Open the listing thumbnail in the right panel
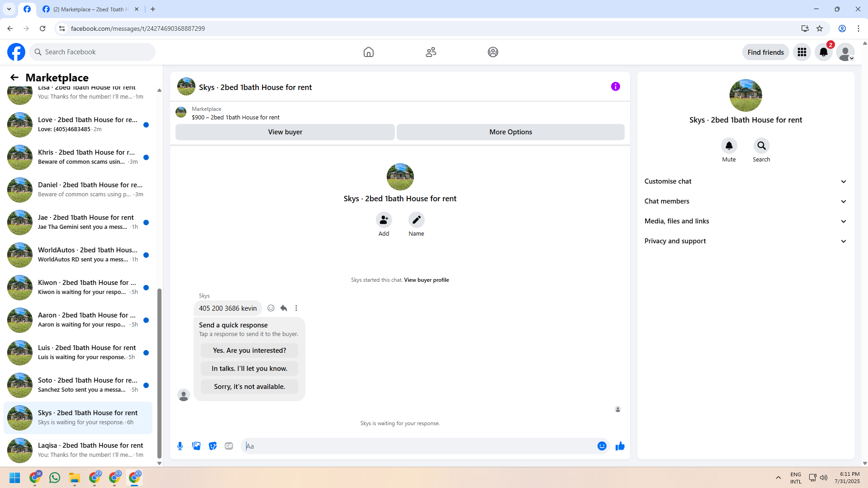This screenshot has height=488, width=868. (x=745, y=95)
